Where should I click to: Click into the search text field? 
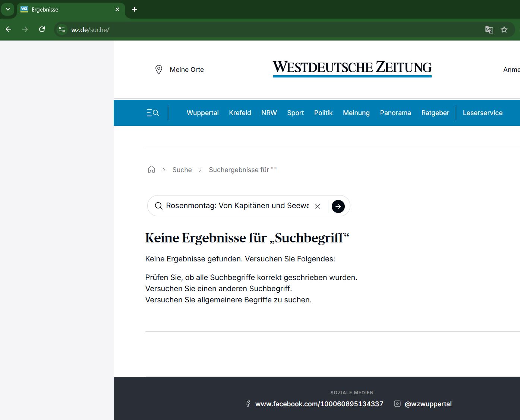237,206
